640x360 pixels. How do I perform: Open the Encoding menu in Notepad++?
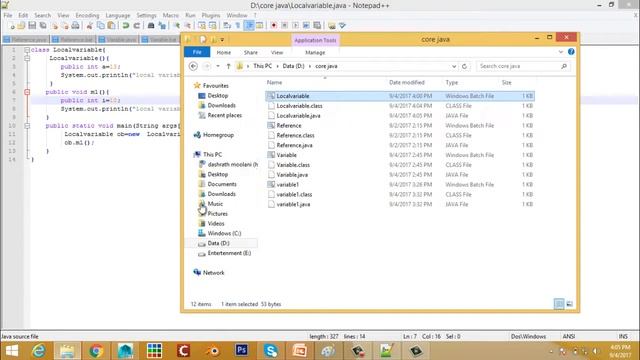click(x=87, y=16)
